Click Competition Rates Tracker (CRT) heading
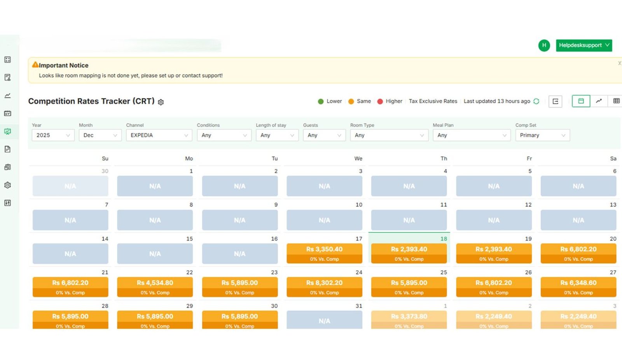The image size is (622, 364). 91,101
